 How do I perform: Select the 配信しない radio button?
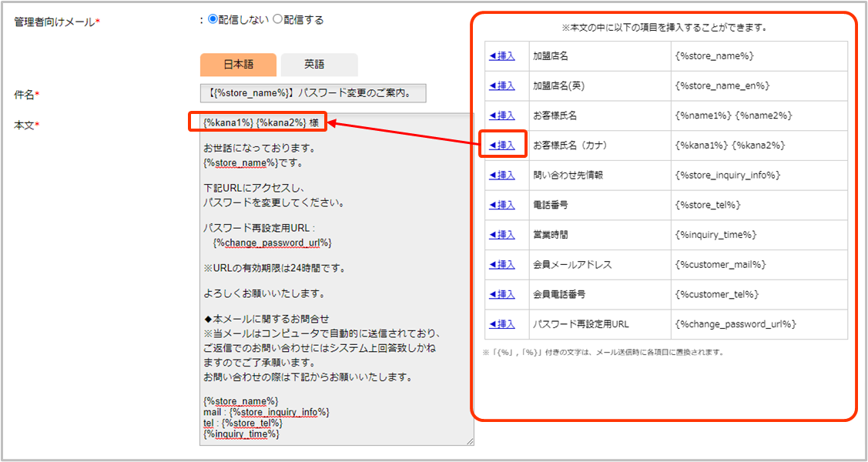[213, 20]
